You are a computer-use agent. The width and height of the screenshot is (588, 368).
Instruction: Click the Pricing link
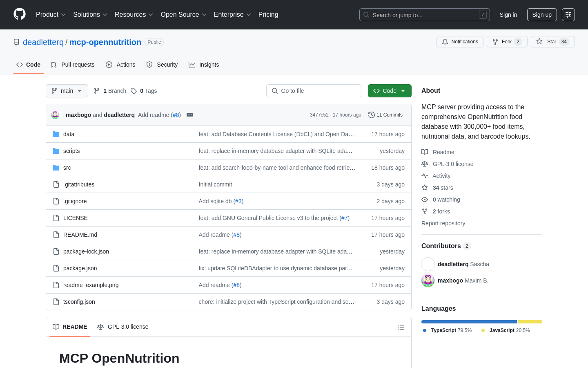click(x=268, y=15)
